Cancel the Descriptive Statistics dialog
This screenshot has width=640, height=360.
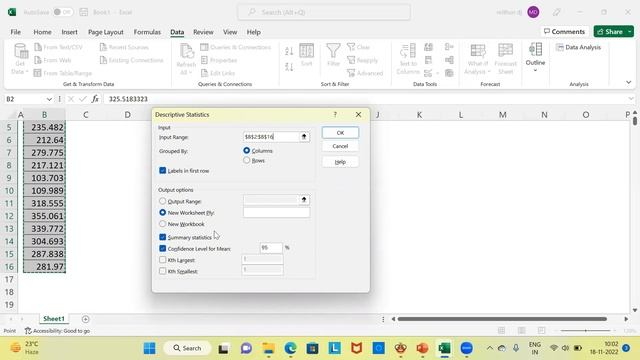[x=340, y=146]
